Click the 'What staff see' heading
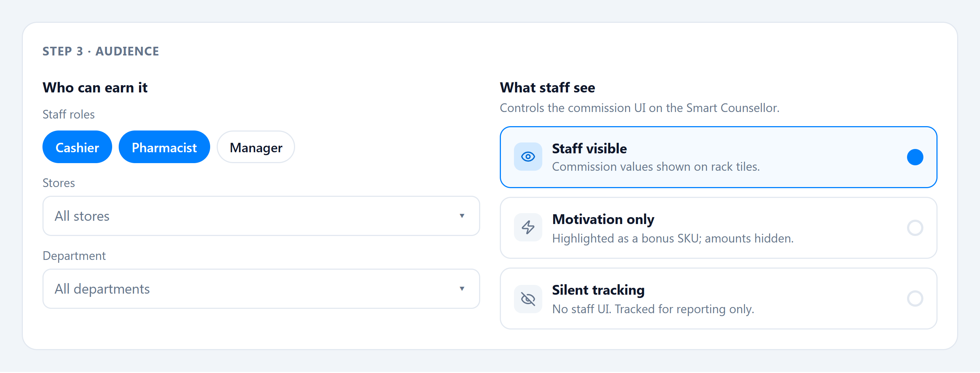The height and width of the screenshot is (373, 980). [547, 87]
